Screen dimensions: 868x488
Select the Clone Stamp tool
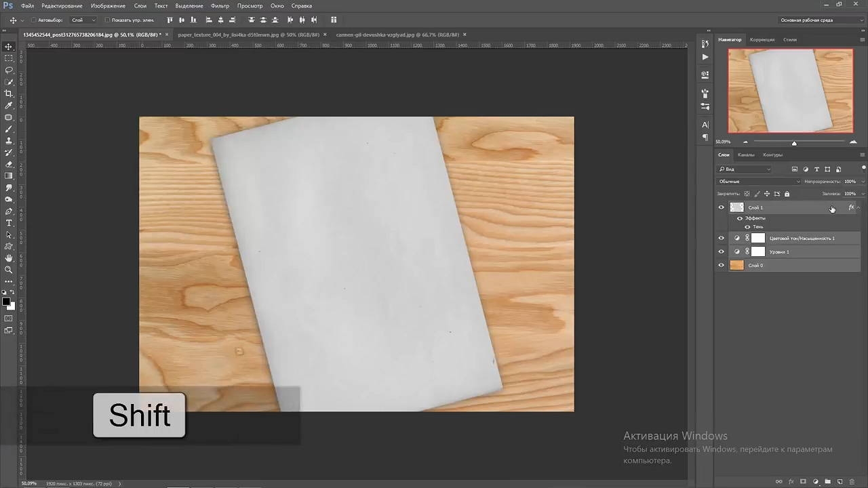coord(9,141)
